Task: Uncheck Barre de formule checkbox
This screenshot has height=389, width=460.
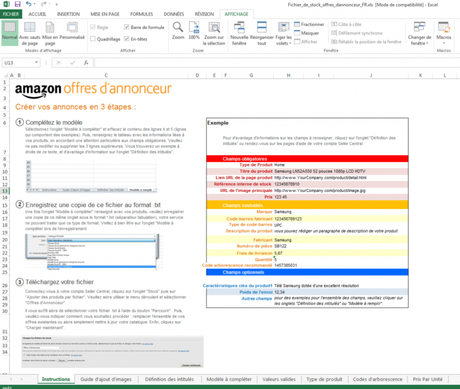Action: pos(126,27)
